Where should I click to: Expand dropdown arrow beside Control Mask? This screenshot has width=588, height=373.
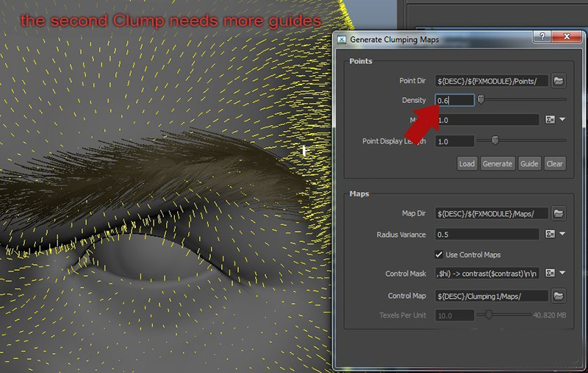click(562, 273)
